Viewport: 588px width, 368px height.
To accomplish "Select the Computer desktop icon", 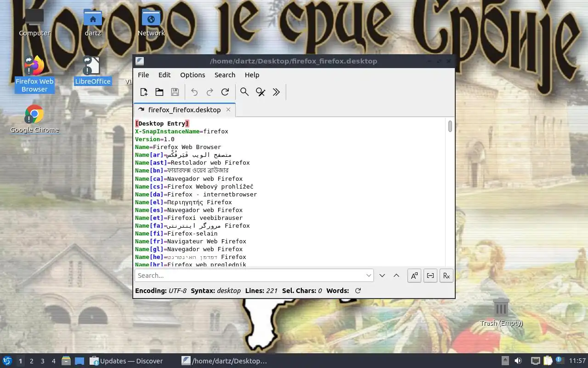I will point(34,22).
